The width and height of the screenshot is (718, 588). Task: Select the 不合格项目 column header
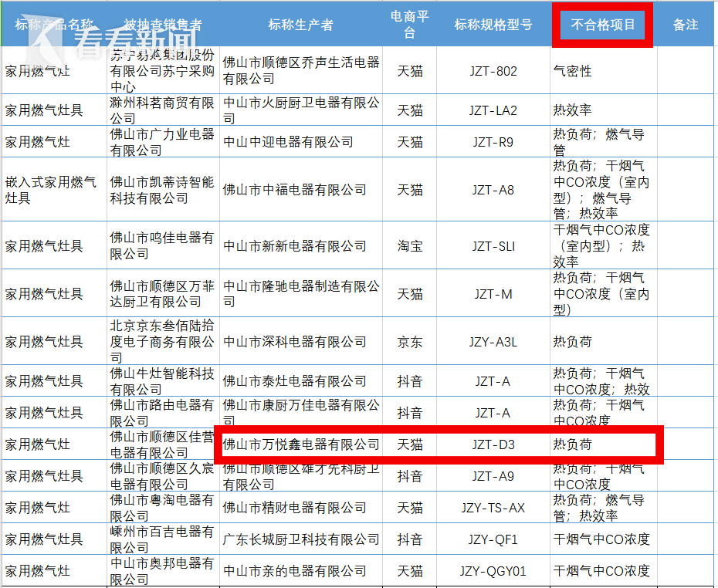(603, 25)
